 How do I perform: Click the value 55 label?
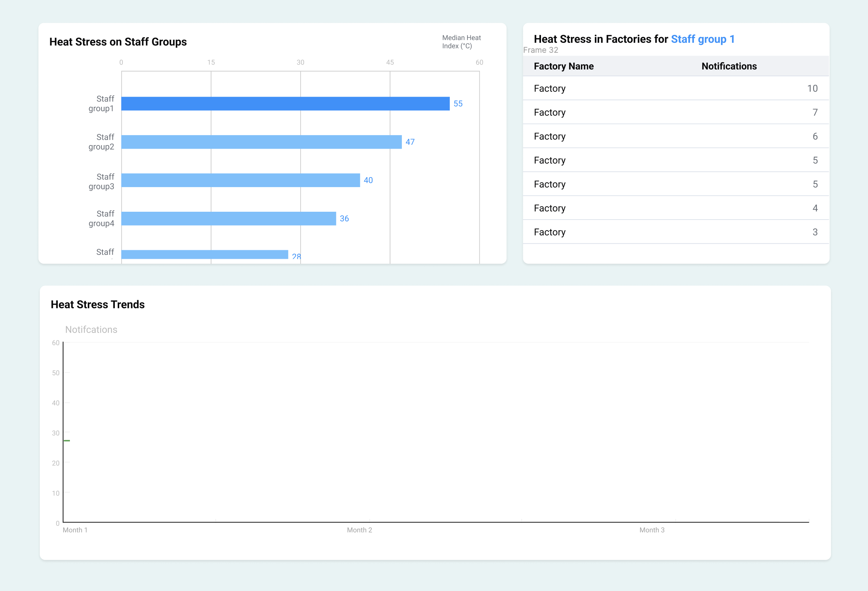pyautogui.click(x=458, y=103)
